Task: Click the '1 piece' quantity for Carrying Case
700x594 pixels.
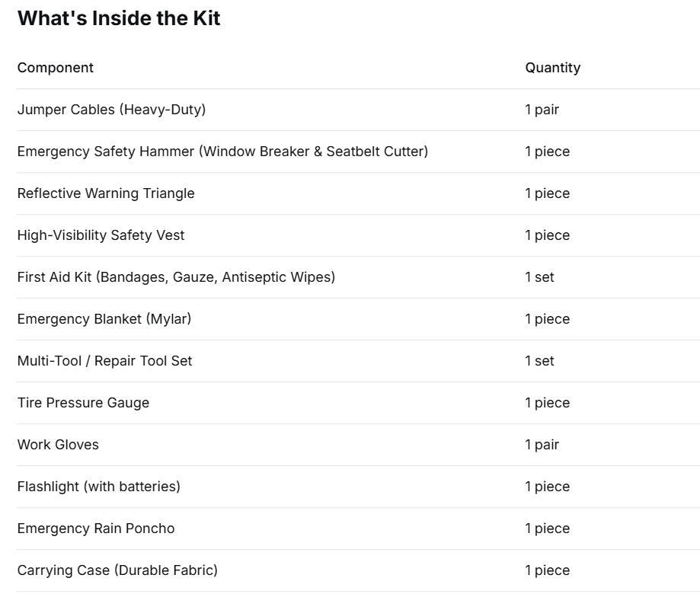Action: (548, 571)
